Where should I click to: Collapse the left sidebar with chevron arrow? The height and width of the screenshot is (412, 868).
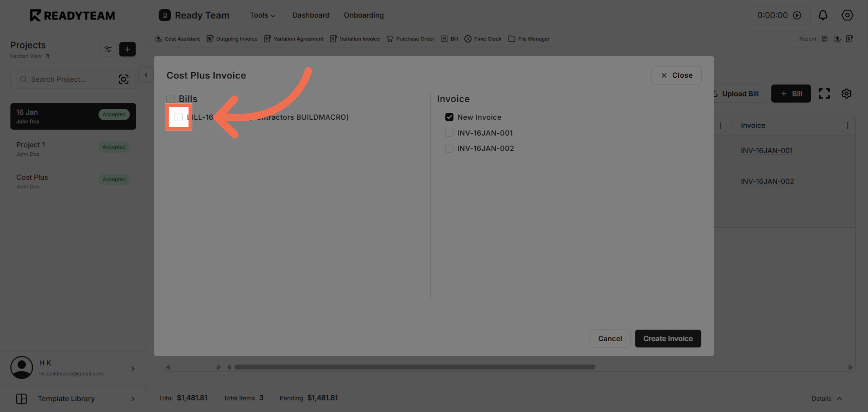click(146, 75)
